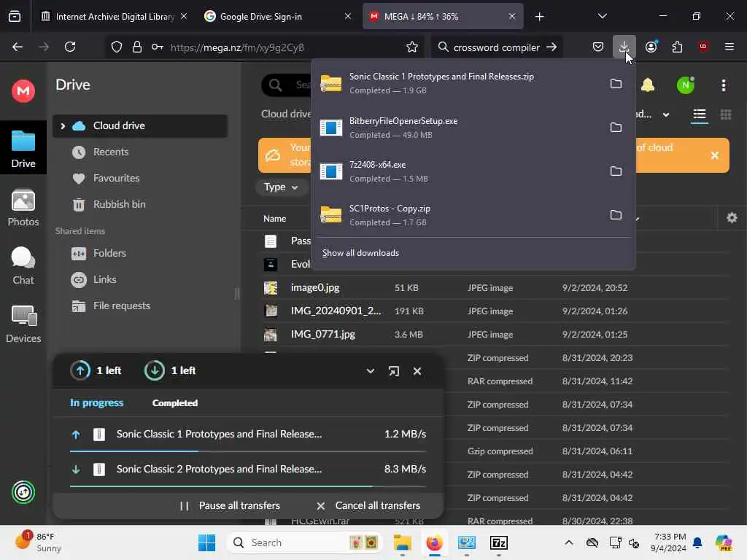The image size is (747, 560).
Task: Switch to grid thumbnail view
Action: point(726,114)
